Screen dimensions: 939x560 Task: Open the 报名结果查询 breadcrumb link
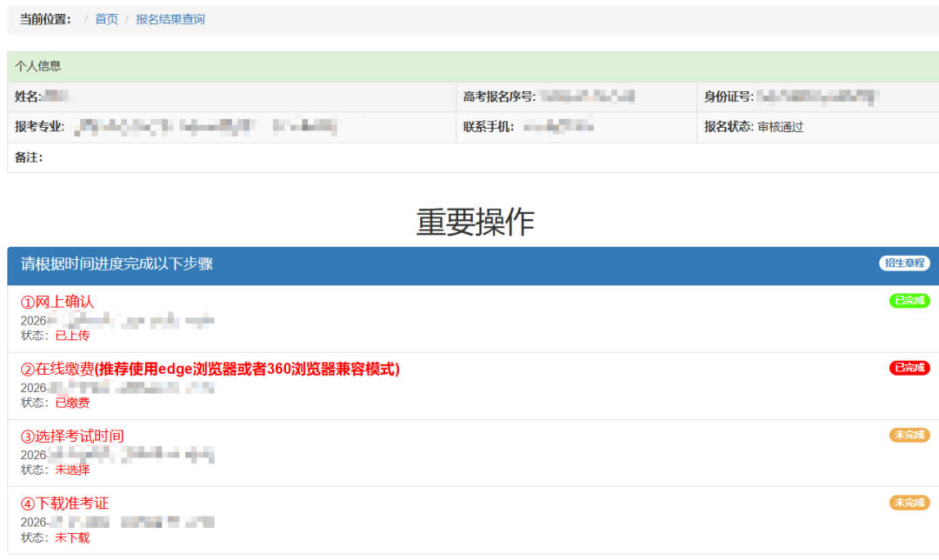(170, 19)
